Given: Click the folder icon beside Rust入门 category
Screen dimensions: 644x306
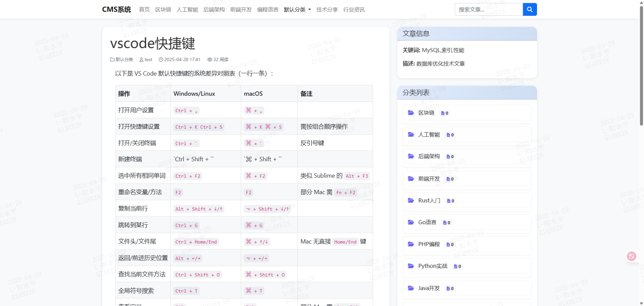Looking at the screenshot, I should tap(411, 201).
